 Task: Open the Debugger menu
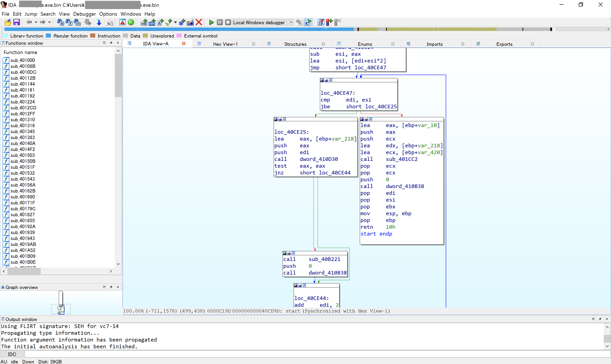tap(84, 14)
